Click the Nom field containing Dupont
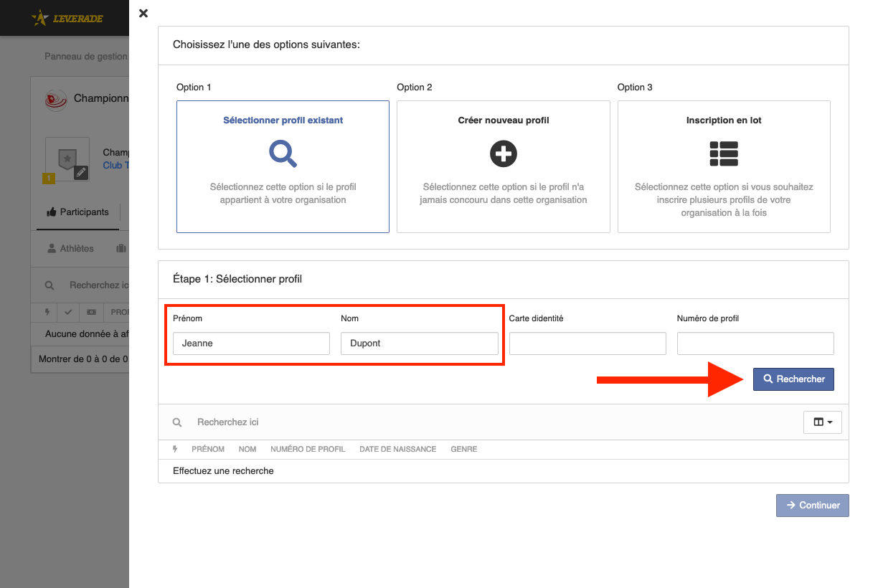878x588 pixels. point(420,343)
